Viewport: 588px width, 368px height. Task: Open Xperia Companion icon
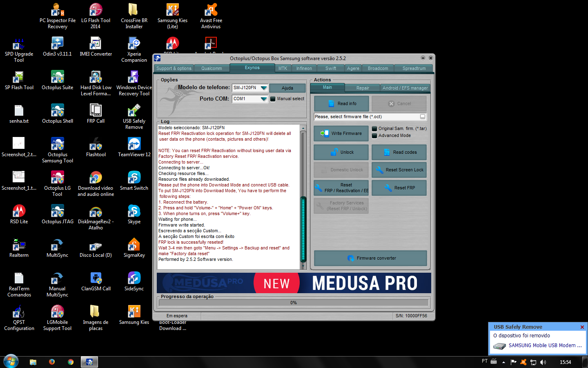tap(134, 50)
